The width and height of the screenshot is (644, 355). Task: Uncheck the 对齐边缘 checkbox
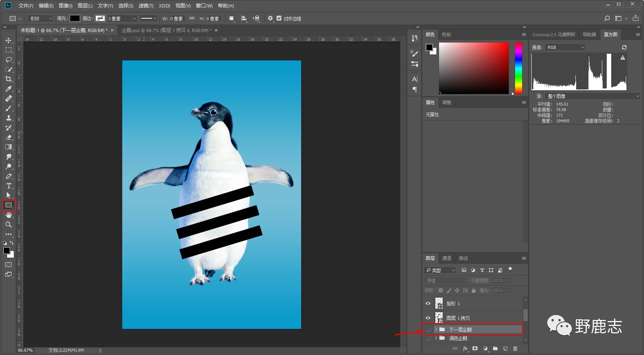pos(279,18)
